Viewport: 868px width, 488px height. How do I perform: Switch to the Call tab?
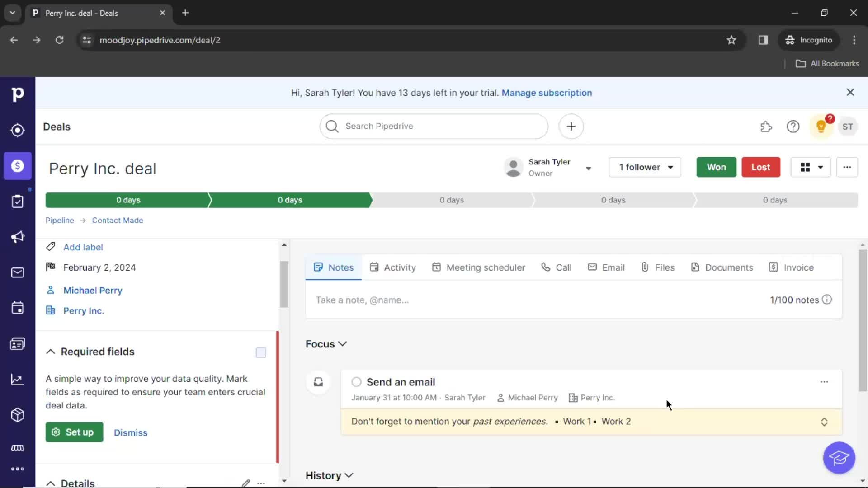tap(557, 267)
